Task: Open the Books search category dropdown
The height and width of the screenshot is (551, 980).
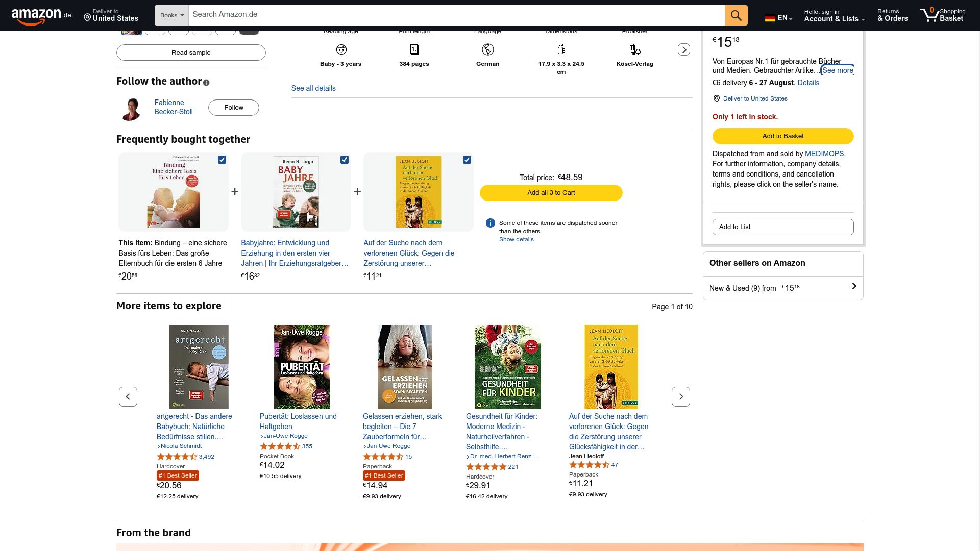Action: pos(171,15)
